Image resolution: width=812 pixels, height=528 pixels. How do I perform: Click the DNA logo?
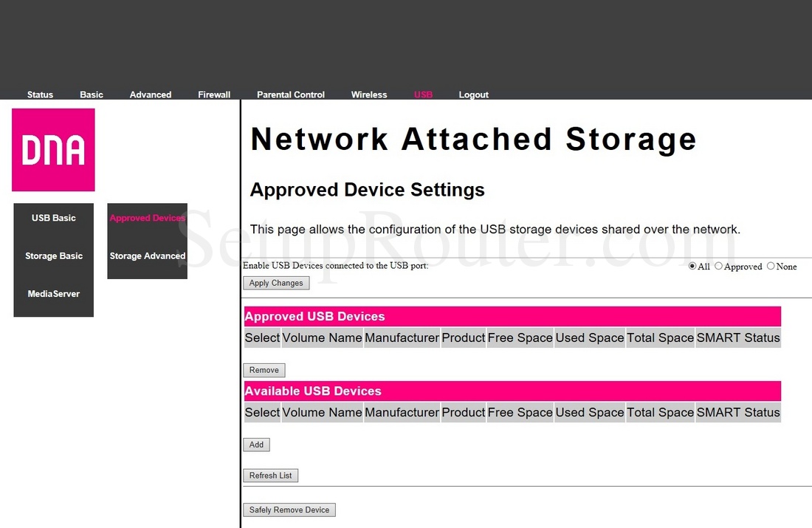pos(52,149)
